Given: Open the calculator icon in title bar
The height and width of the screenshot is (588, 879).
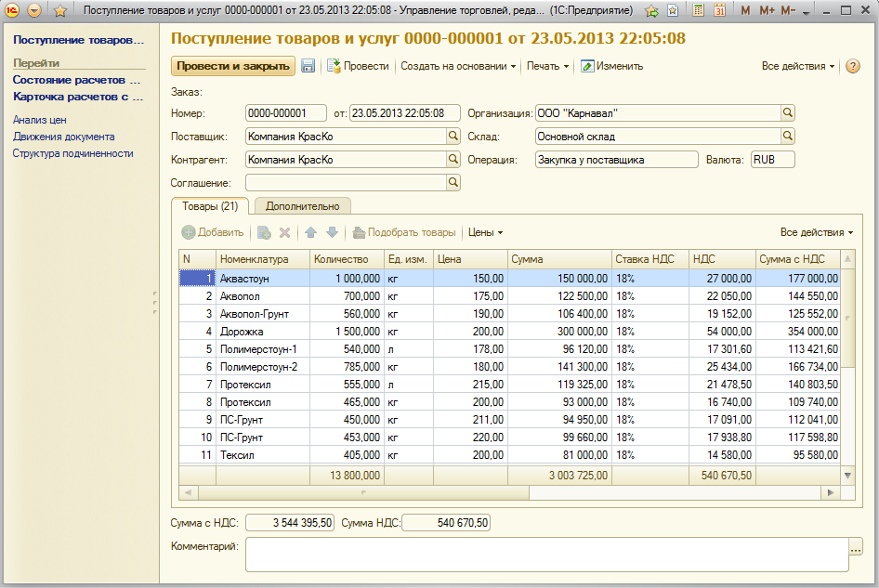Looking at the screenshot, I should 698,10.
